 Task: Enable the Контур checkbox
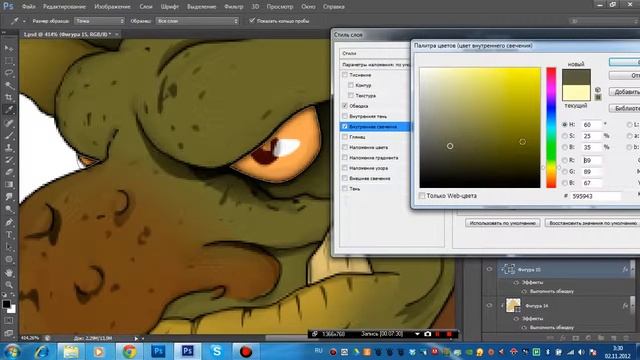pos(351,85)
